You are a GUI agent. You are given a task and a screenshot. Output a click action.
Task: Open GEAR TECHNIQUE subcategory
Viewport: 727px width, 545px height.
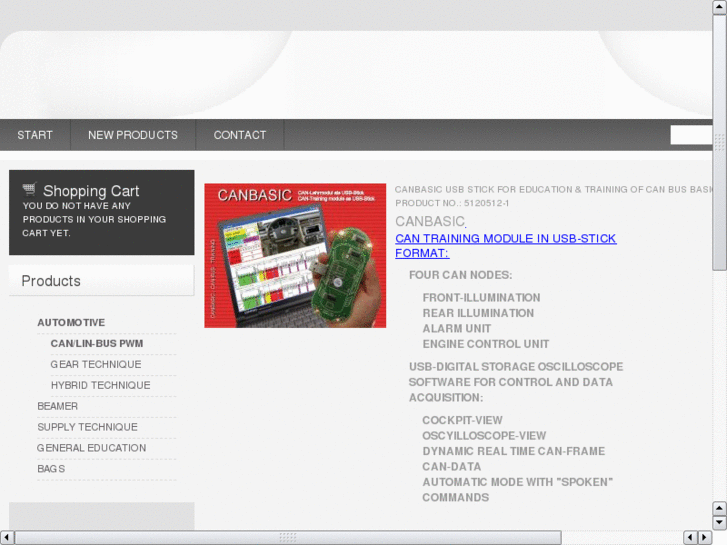click(x=96, y=364)
